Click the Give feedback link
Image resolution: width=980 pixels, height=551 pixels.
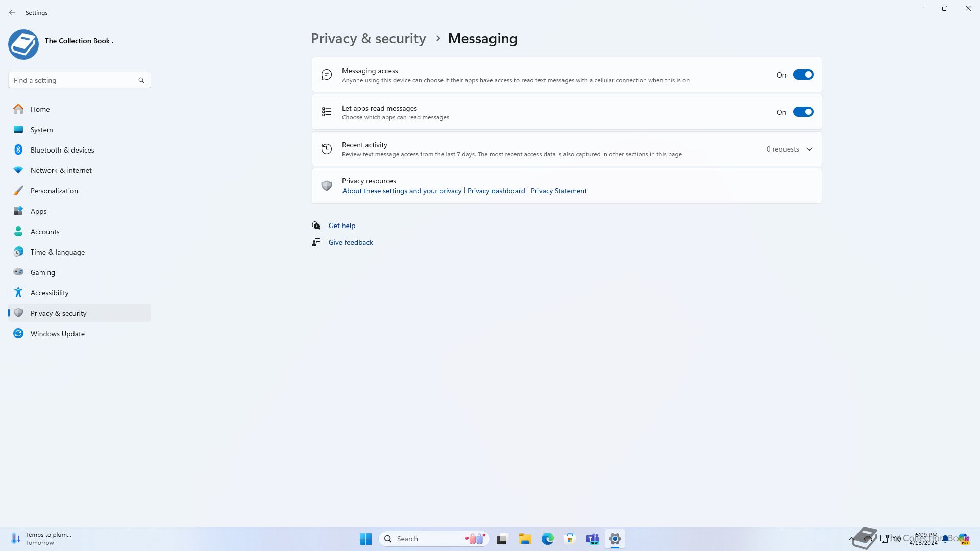(x=351, y=243)
